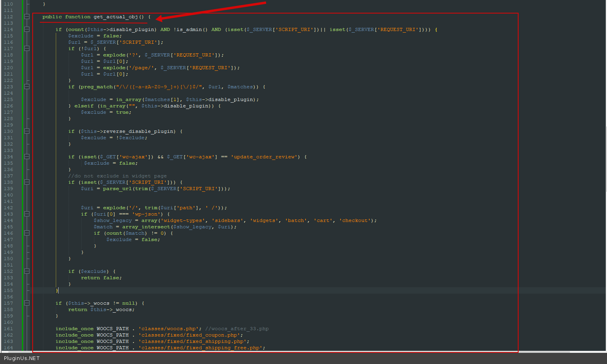This screenshot has width=607, height=364.
Task: Click line number 126 in the gutter
Action: [8, 106]
